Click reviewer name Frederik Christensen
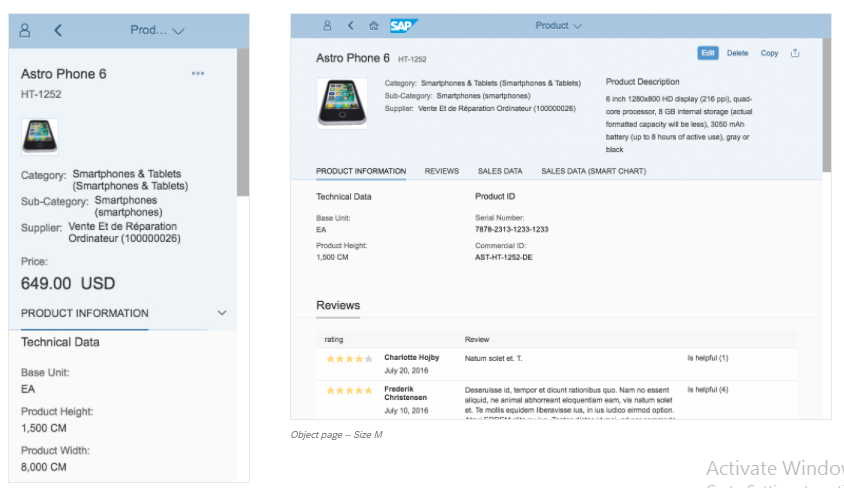This screenshot has width=844, height=488. coord(405,393)
